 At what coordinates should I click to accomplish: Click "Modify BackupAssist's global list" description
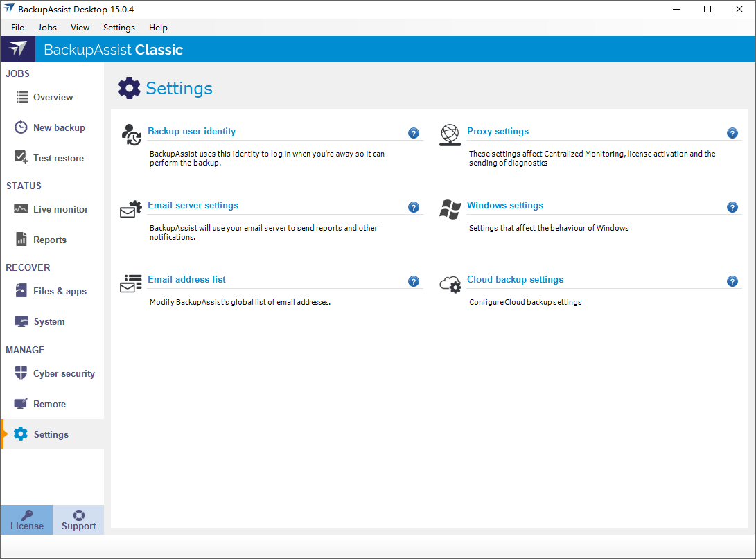point(240,302)
